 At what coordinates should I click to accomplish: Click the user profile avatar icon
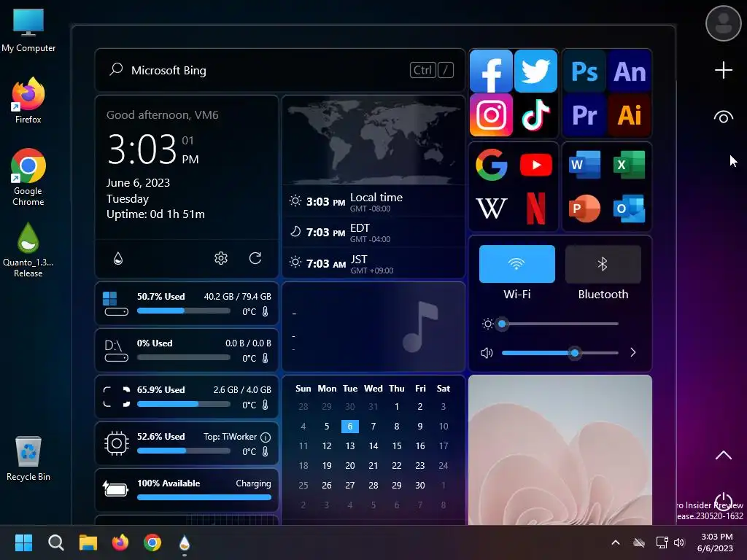[723, 23]
